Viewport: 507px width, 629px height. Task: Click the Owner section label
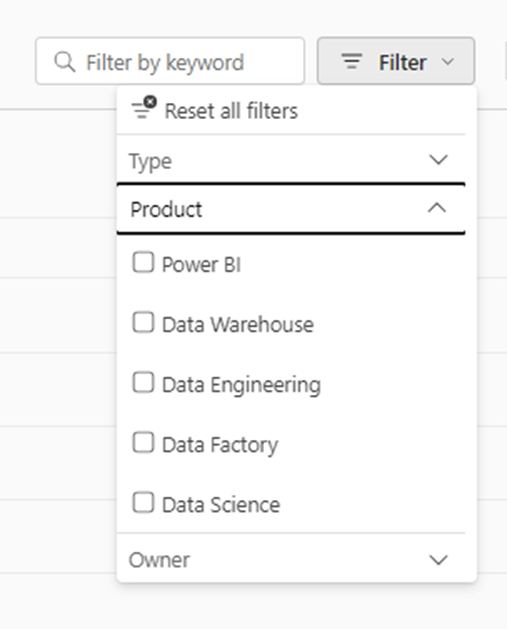[159, 560]
